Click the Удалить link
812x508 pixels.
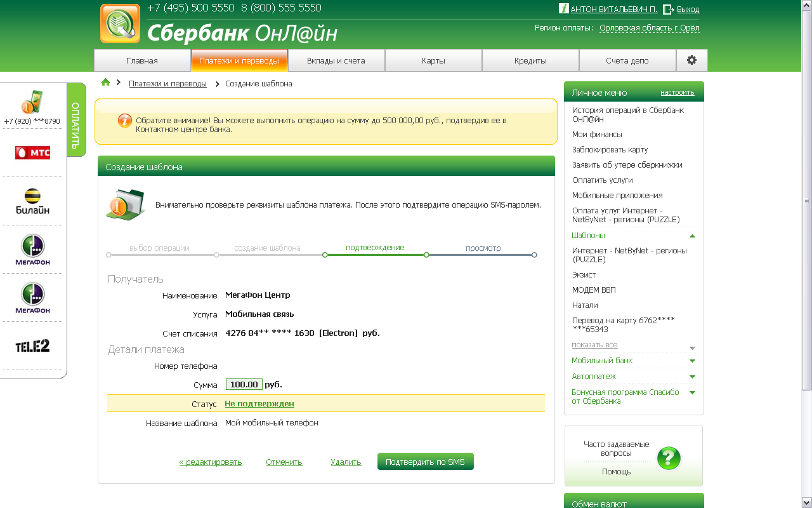tap(346, 462)
